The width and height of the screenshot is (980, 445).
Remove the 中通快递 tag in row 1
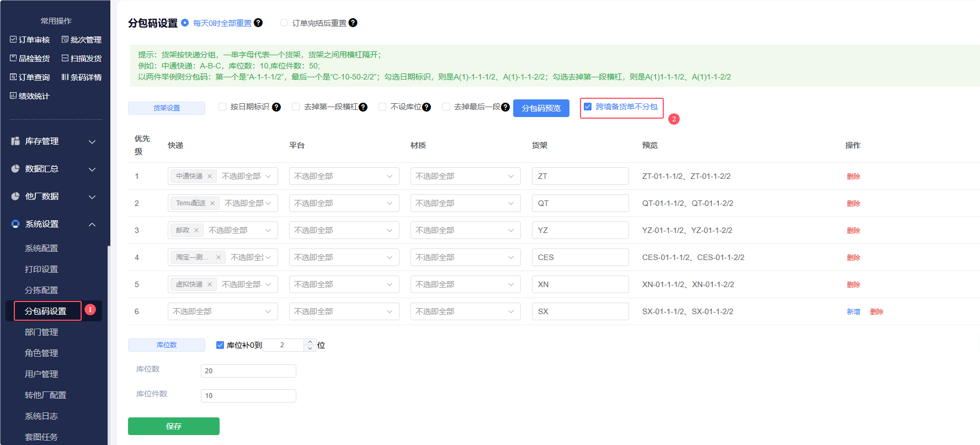click(210, 176)
